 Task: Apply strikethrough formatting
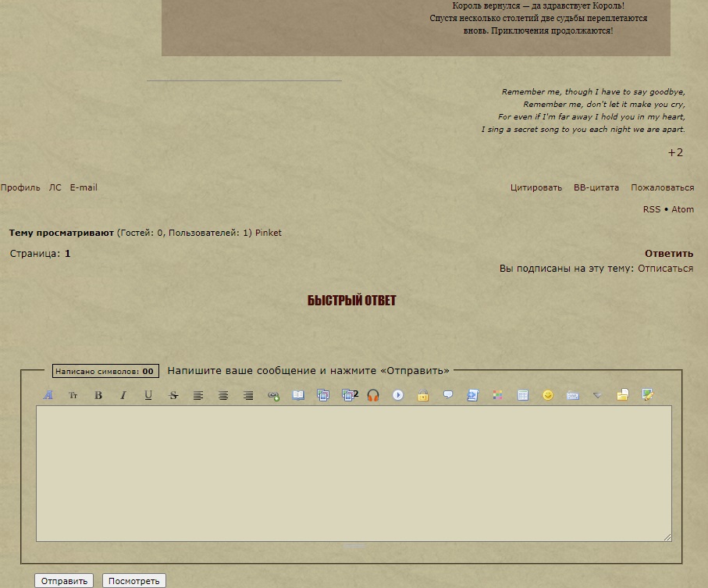tap(173, 395)
